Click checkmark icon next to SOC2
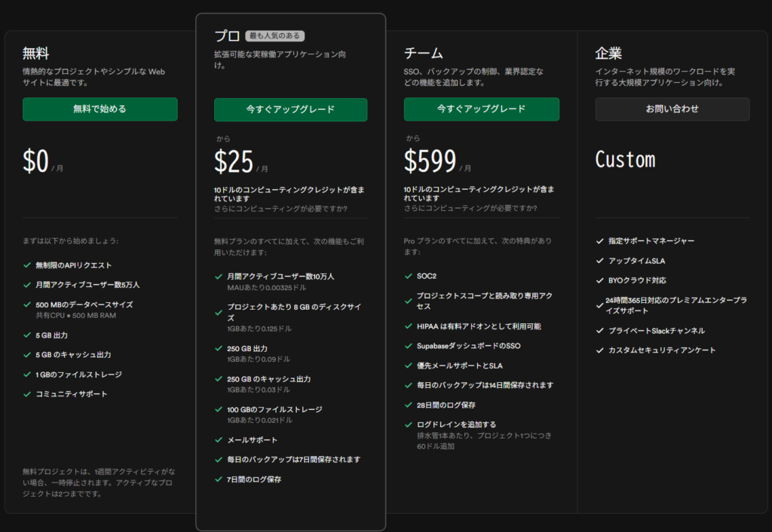772x532 pixels. (x=408, y=277)
